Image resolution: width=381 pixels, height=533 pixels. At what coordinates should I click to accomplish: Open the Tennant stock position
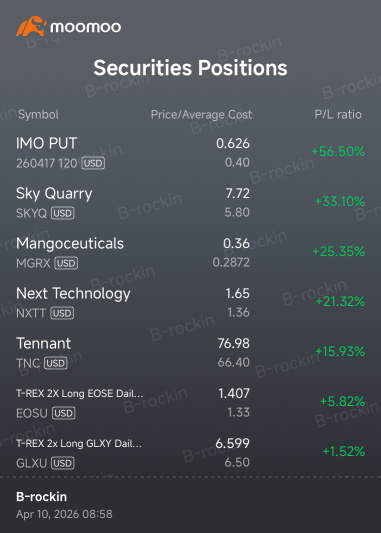(x=190, y=353)
